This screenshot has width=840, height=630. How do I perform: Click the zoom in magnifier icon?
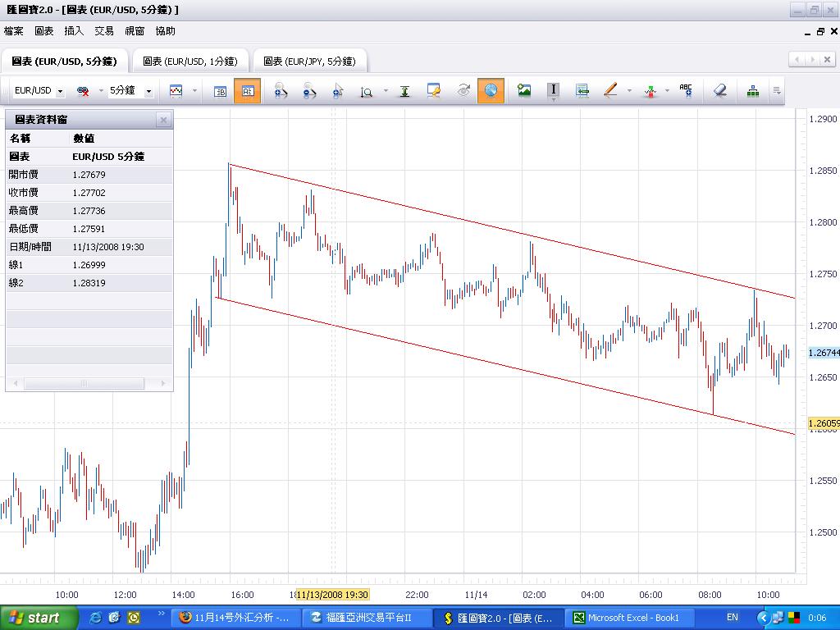point(281,91)
